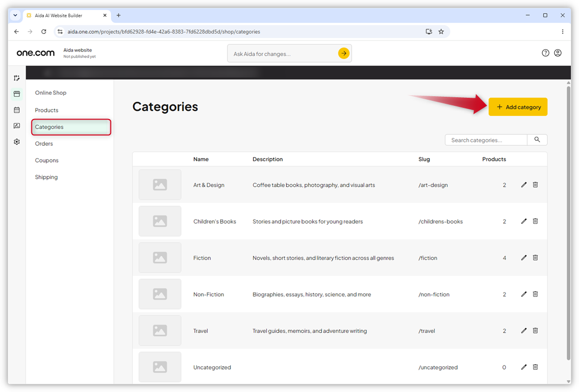This screenshot has height=392, width=579.
Task: Delete the Uncategorized category
Action: pyautogui.click(x=535, y=367)
